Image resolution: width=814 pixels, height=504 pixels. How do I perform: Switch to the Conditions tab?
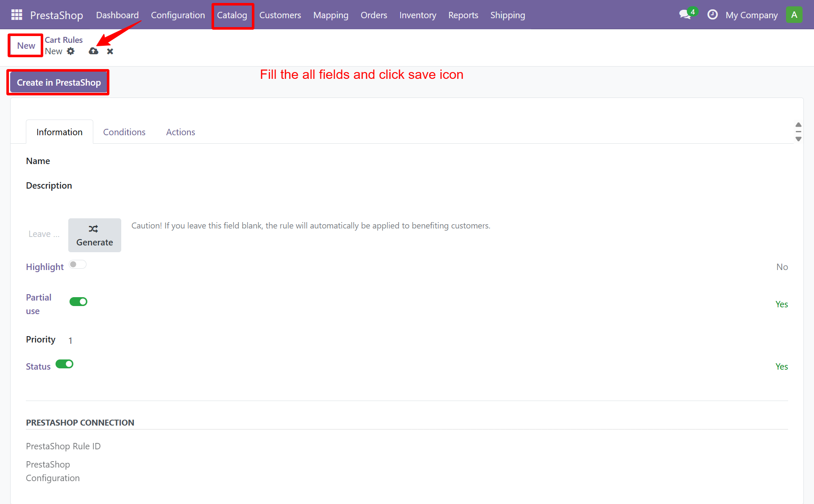(124, 132)
